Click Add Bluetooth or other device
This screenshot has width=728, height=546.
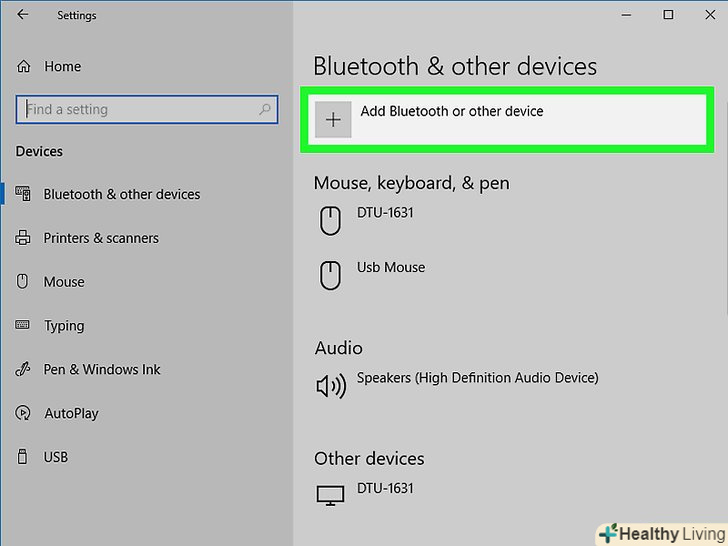(x=452, y=112)
